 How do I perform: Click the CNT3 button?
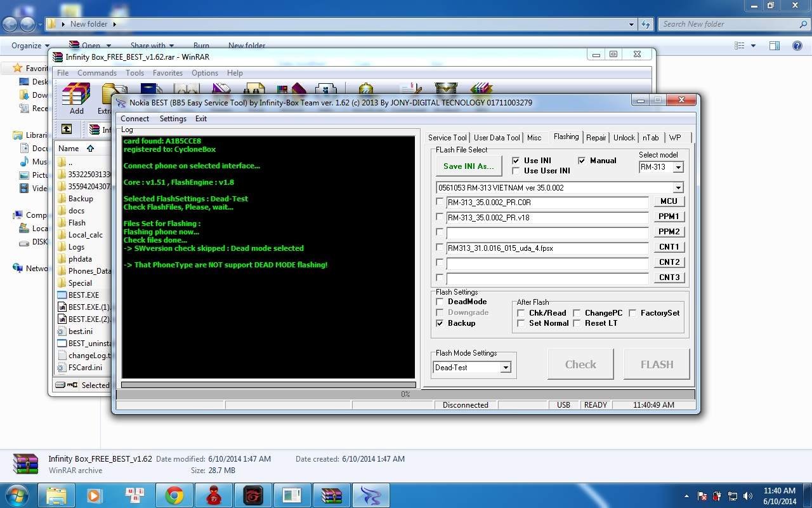point(669,277)
